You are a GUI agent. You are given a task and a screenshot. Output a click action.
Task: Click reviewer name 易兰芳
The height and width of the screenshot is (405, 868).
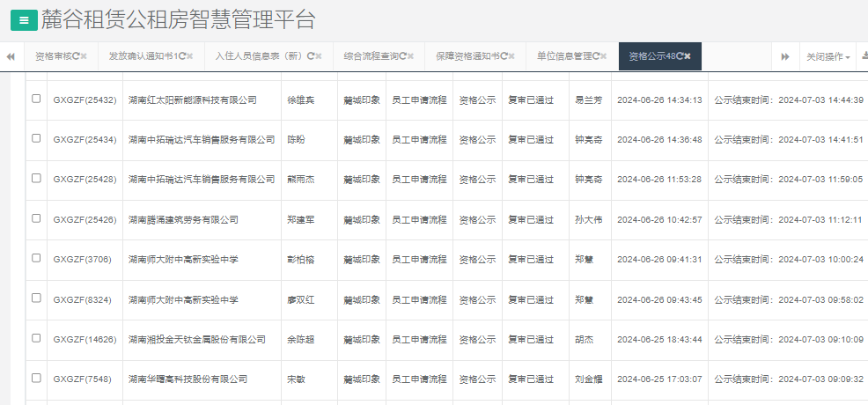coord(588,100)
